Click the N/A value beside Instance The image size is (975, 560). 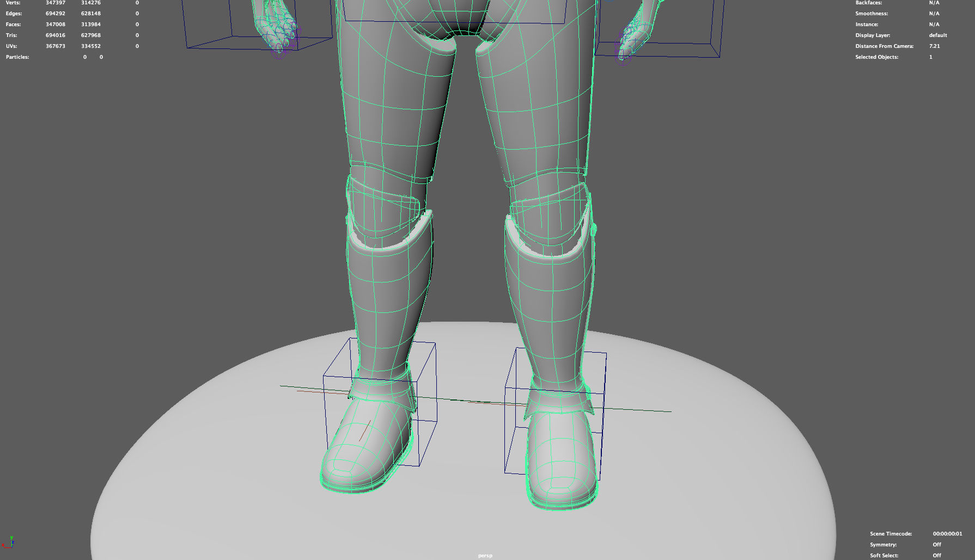pyautogui.click(x=934, y=24)
